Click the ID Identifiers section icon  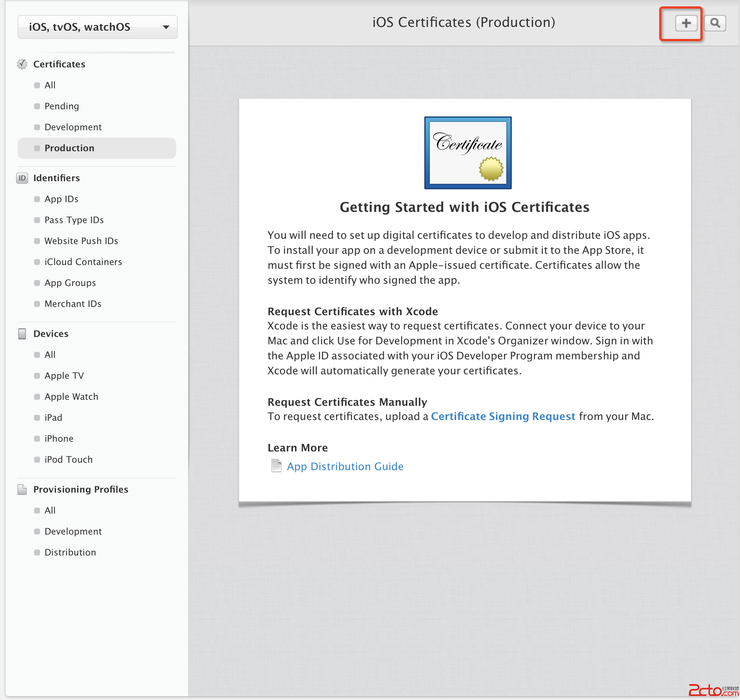22,178
